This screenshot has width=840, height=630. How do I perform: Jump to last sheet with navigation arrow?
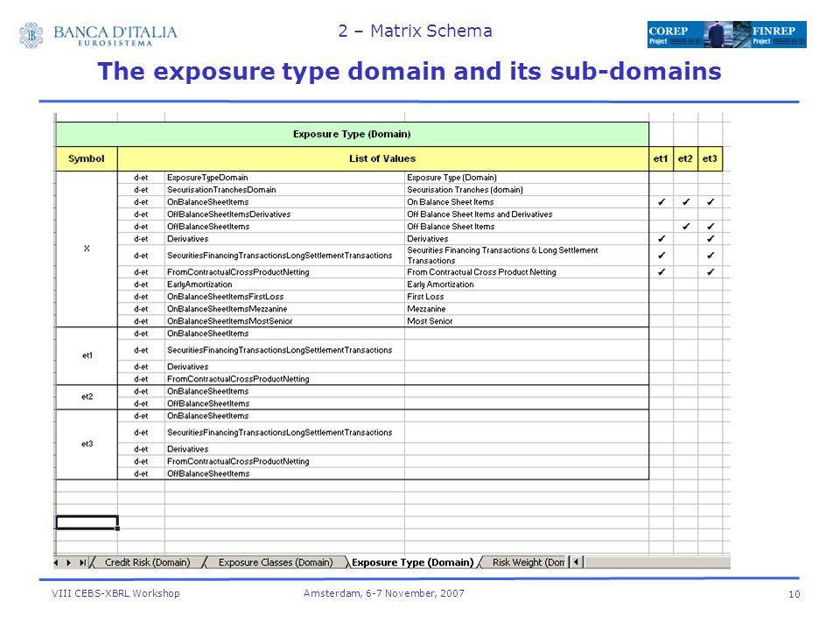(x=82, y=563)
